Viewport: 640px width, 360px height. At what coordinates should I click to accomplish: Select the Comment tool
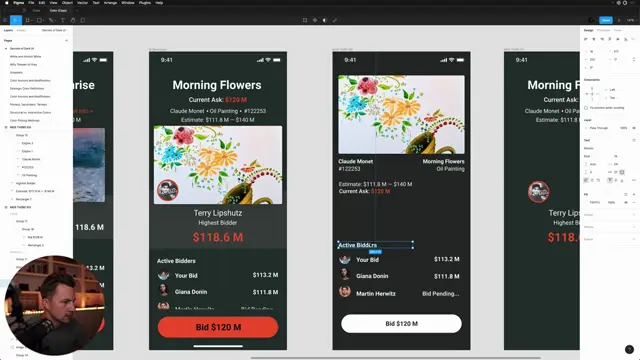pos(83,20)
